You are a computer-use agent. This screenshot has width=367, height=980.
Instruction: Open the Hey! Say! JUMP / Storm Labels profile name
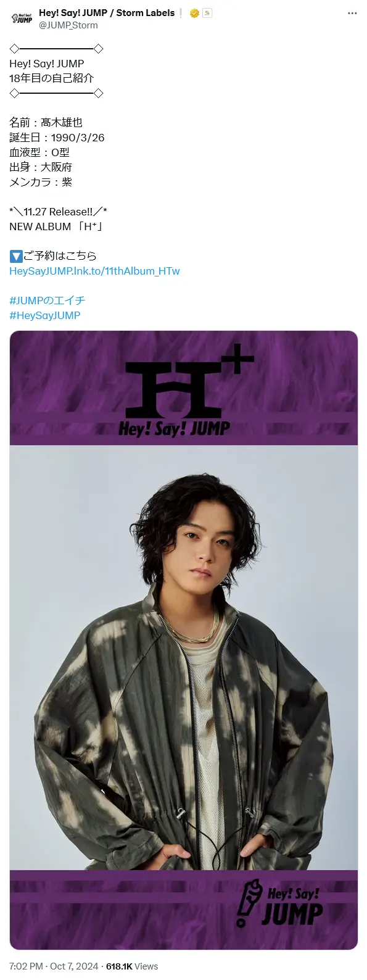coord(107,12)
